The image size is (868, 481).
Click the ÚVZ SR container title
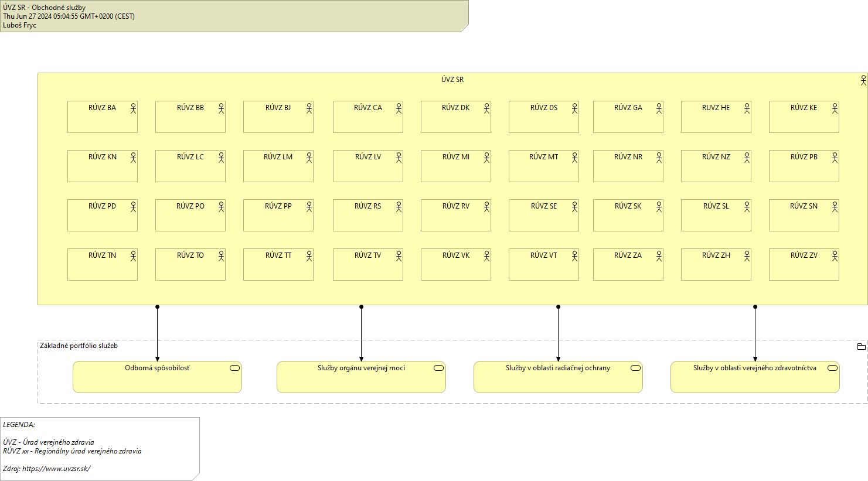click(452, 80)
